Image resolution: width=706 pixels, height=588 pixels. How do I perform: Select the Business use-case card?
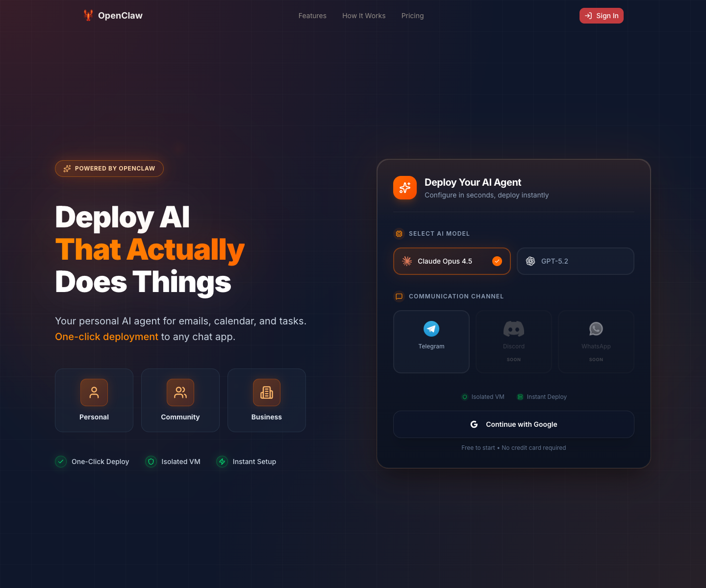pyautogui.click(x=267, y=400)
